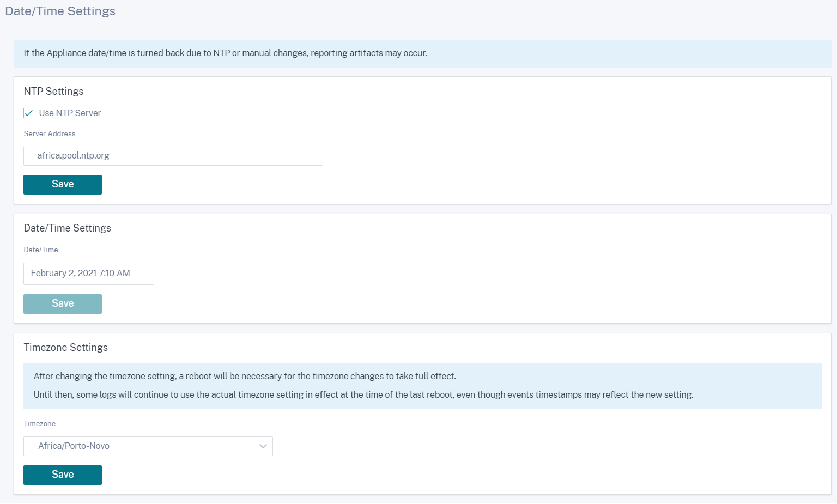Expand the Timezone list via chevron arrow
The height and width of the screenshot is (504, 837).
coord(263,446)
